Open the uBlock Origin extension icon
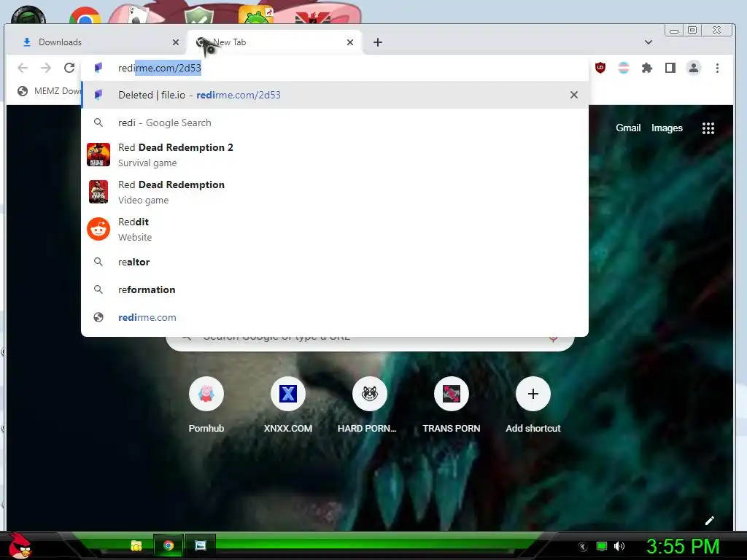 600,68
